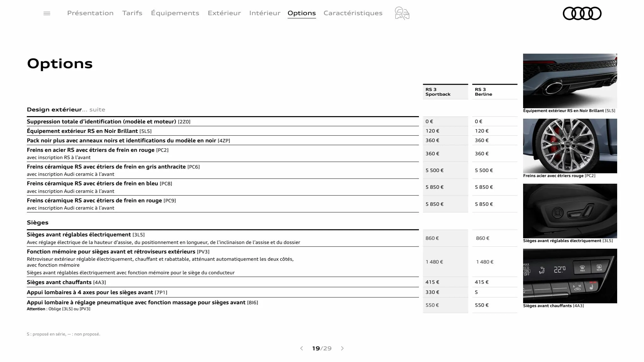Select row Suppression totale d'identification [2Z0]
644x362 pixels.
tap(223, 122)
